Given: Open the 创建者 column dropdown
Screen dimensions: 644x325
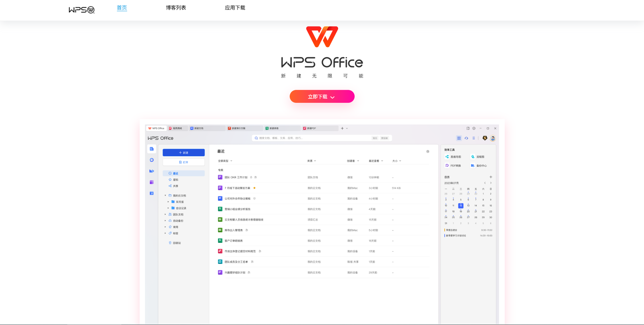Looking at the screenshot, I should 353,161.
